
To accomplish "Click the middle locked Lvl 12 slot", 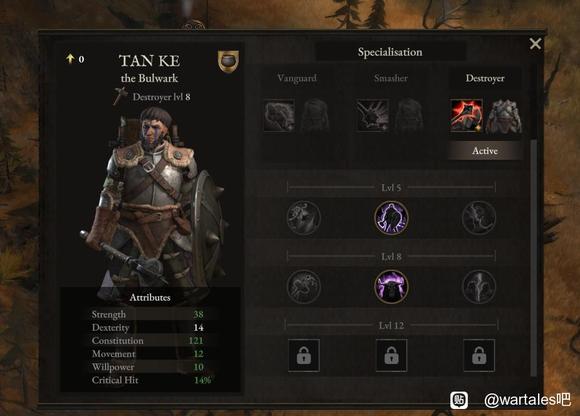I will 391,355.
